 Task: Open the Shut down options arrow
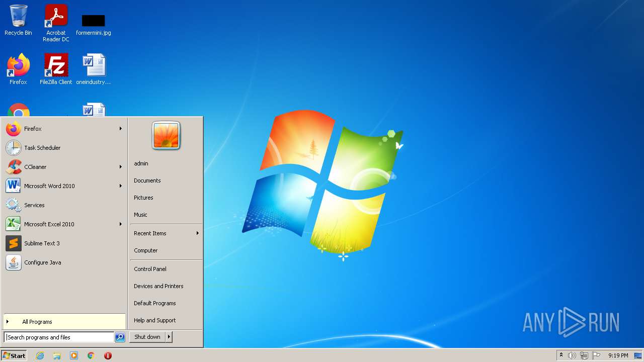point(169,337)
